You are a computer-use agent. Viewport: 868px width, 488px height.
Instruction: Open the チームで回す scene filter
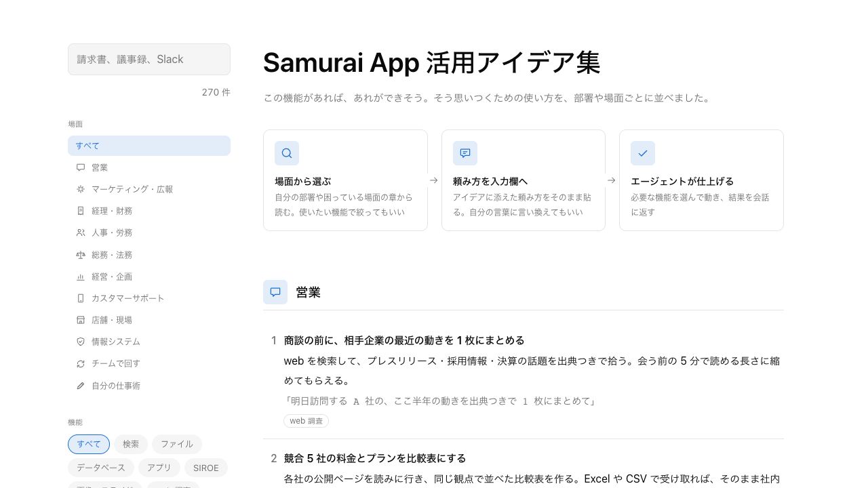click(149, 363)
